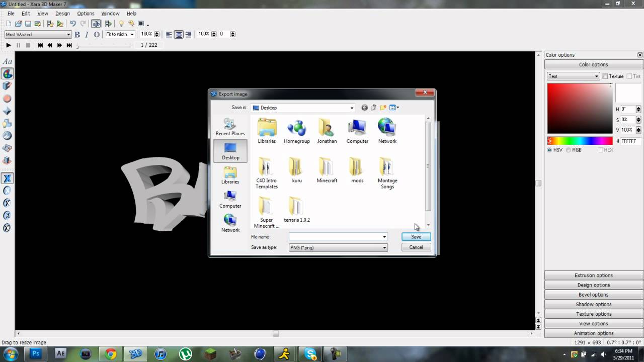644x362 pixels.
Task: Expand the Animation options panel
Action: 594,333
